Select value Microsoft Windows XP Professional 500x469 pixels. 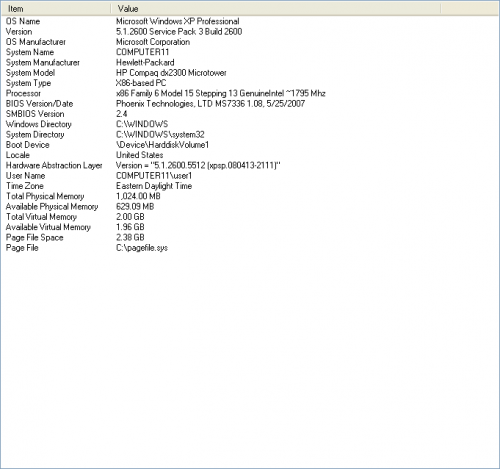pyautogui.click(x=178, y=21)
